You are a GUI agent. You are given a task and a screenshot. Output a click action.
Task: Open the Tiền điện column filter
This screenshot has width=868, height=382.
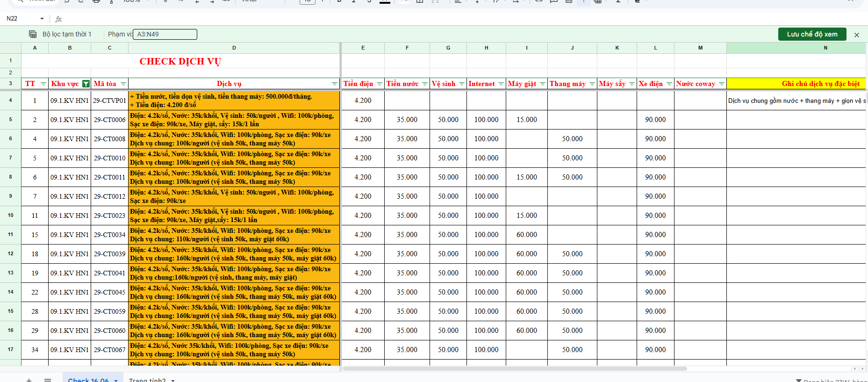click(x=380, y=84)
